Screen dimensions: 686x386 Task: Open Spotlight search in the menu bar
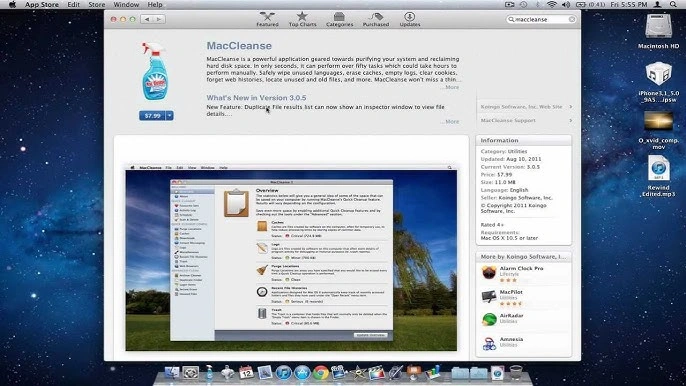[x=673, y=4]
